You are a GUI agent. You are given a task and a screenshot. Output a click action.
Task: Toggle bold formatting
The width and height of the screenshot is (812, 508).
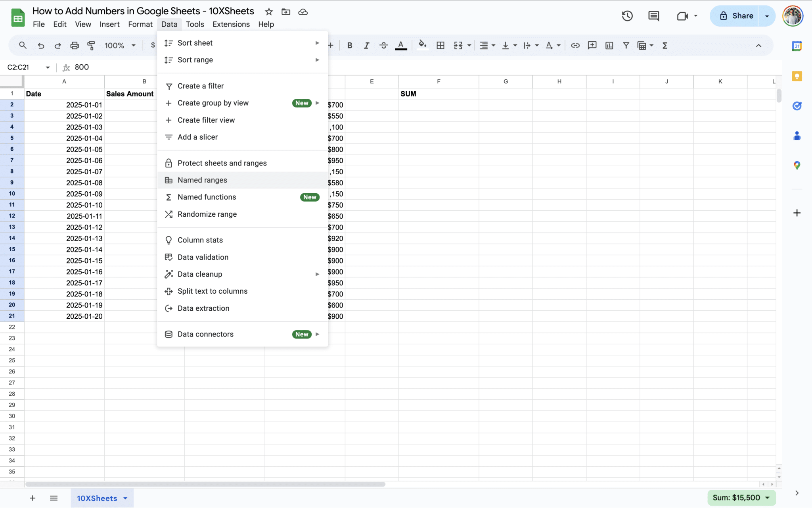pyautogui.click(x=349, y=46)
